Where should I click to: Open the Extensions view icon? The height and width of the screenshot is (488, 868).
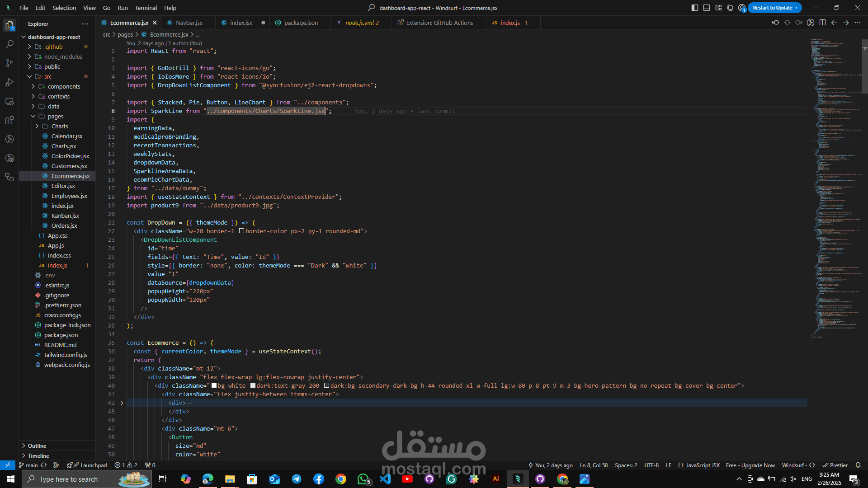tap(9, 120)
